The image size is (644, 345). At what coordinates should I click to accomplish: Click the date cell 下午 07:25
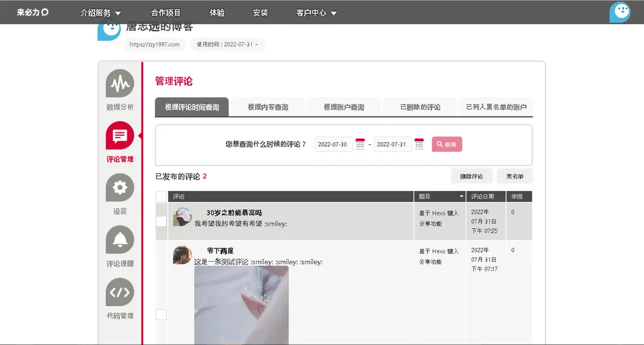click(x=484, y=231)
